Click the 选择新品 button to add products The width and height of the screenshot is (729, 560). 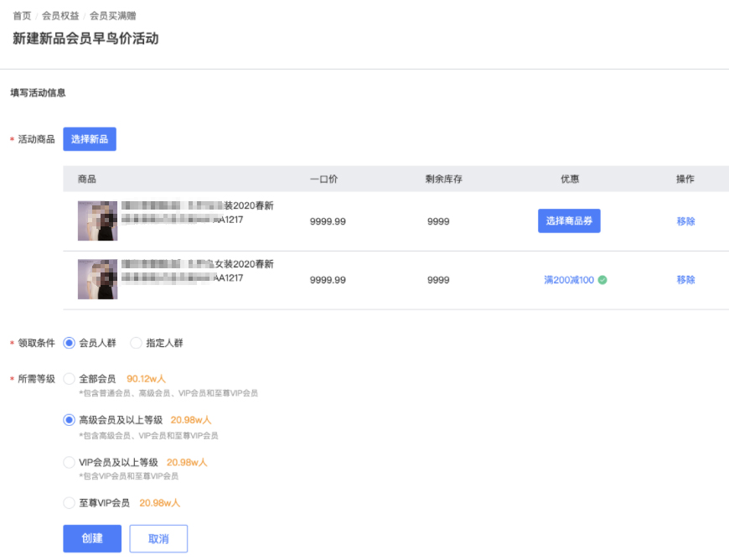[89, 138]
